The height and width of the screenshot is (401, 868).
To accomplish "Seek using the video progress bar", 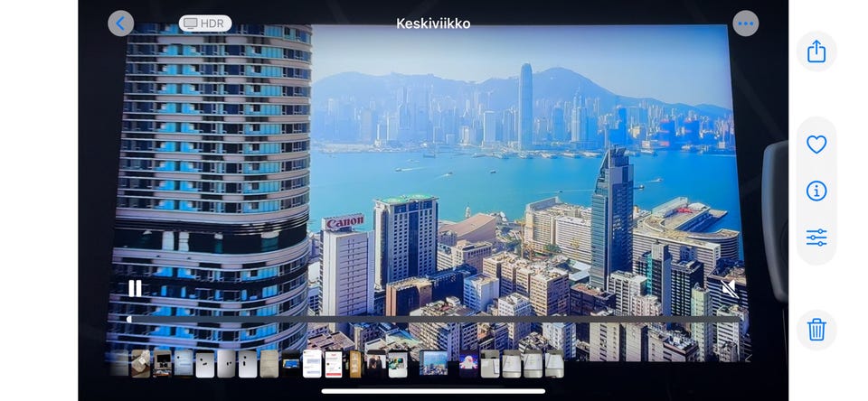I will point(433,319).
